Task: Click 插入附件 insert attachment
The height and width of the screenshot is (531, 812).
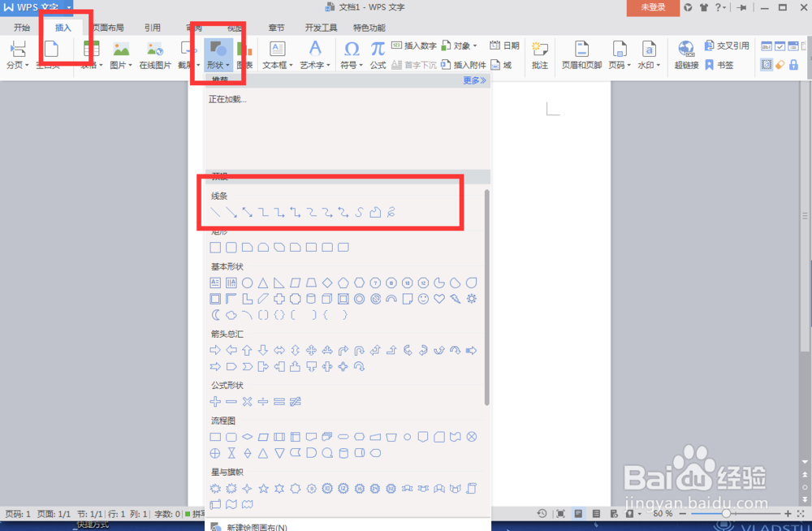Action: point(464,65)
